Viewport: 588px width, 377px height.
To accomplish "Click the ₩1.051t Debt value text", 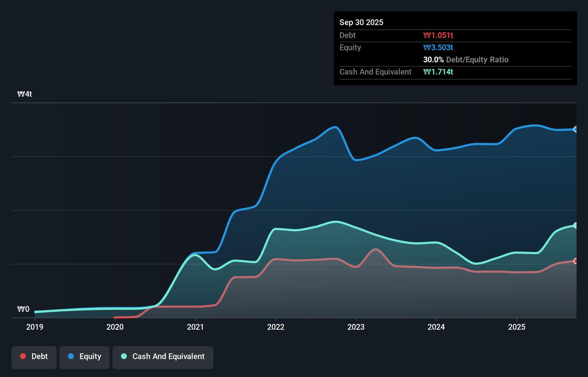I will coord(438,35).
